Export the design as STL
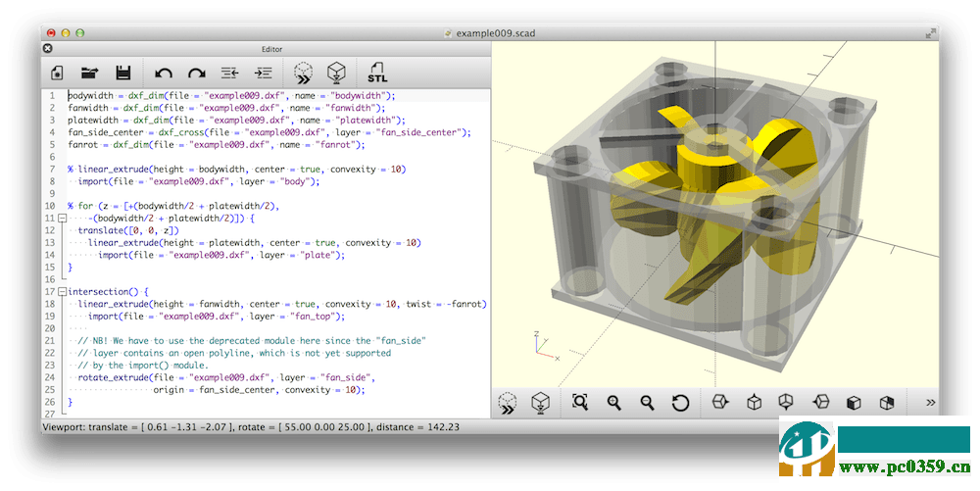This screenshot has height=491, width=980. [376, 73]
